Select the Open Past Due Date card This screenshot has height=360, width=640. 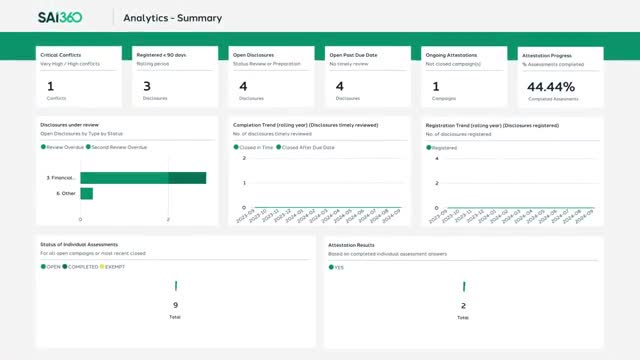368,76
